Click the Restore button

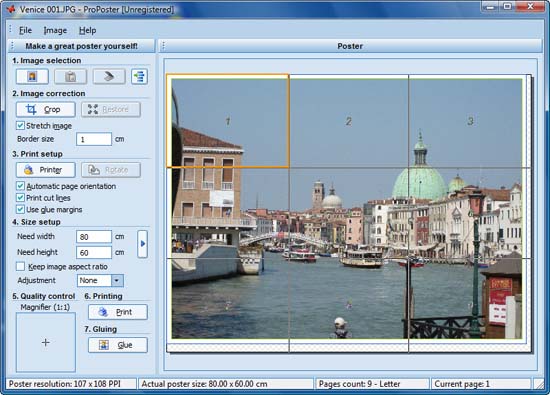click(111, 109)
